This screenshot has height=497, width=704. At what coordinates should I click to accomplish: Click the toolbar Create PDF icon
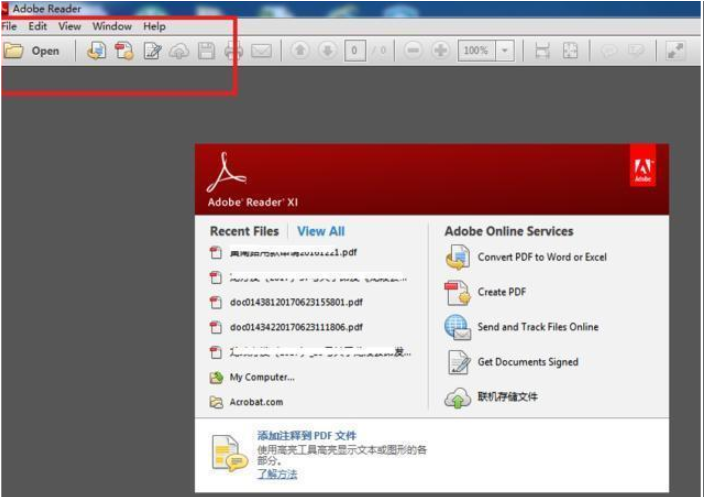(124, 51)
